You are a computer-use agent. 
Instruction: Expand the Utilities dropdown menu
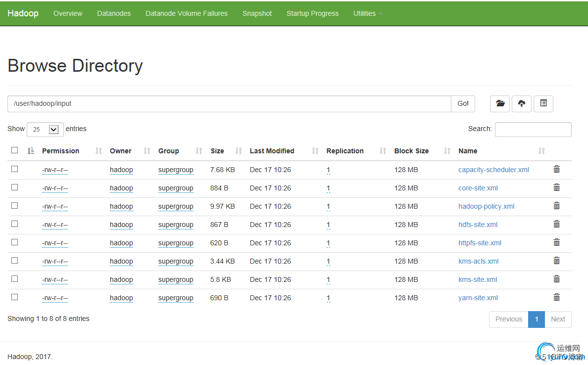[x=367, y=13]
